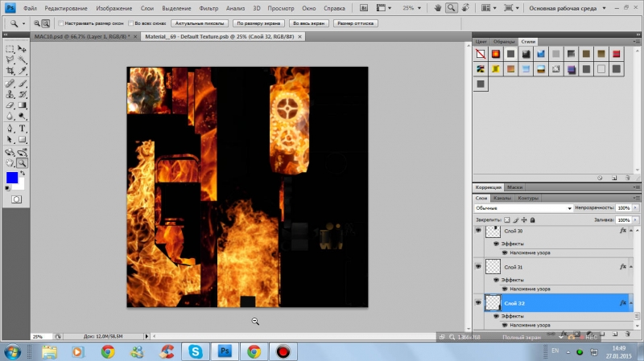Select the 3D Rotate tool
The height and width of the screenshot is (361, 644).
[x=10, y=152]
